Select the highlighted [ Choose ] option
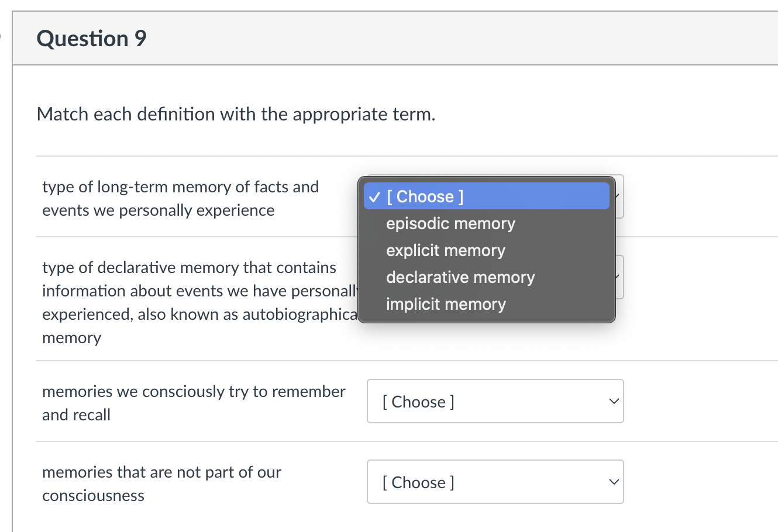778x532 pixels. 486,196
